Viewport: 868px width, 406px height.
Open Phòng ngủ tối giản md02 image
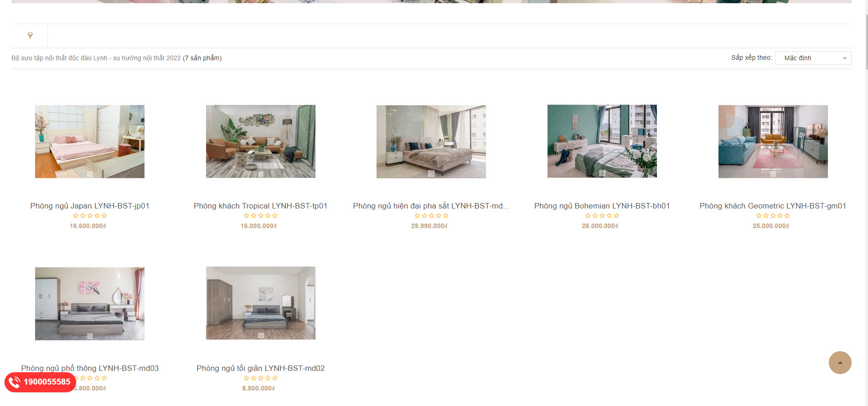[x=261, y=303]
